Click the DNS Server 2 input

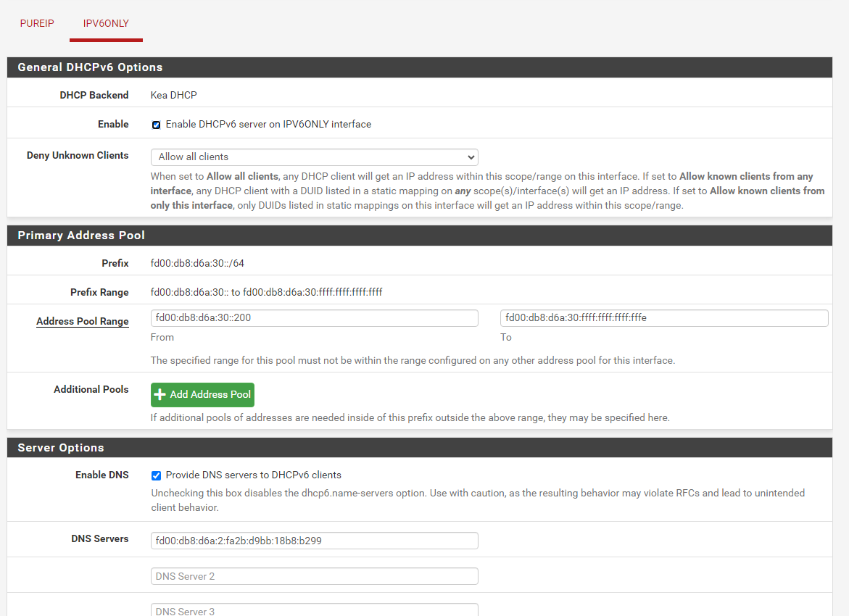pyautogui.click(x=315, y=576)
